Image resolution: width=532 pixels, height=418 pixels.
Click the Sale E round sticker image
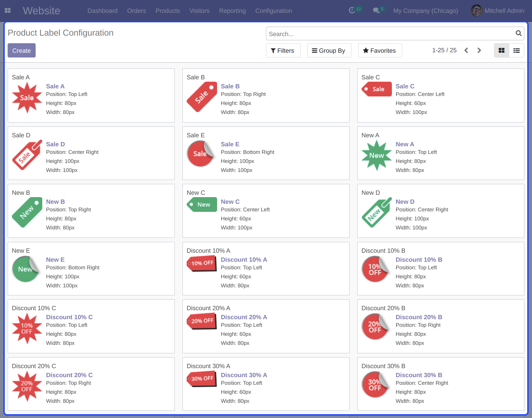[x=201, y=153]
